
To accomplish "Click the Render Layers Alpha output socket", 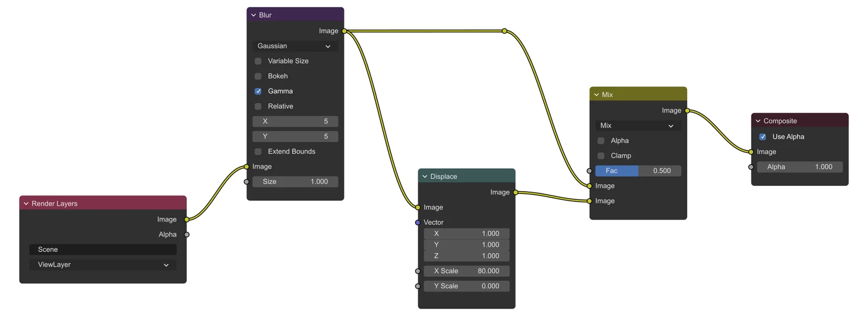I will (x=187, y=235).
